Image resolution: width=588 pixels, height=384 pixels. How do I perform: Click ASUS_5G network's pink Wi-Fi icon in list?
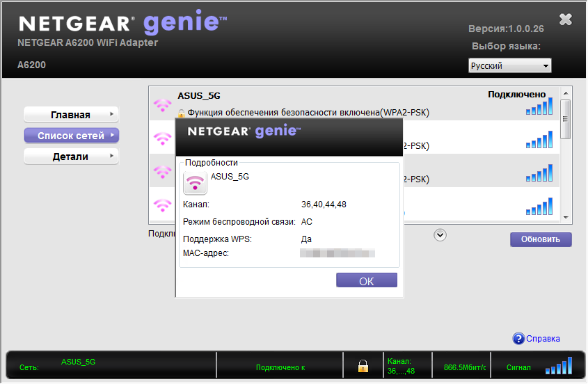[162, 105]
